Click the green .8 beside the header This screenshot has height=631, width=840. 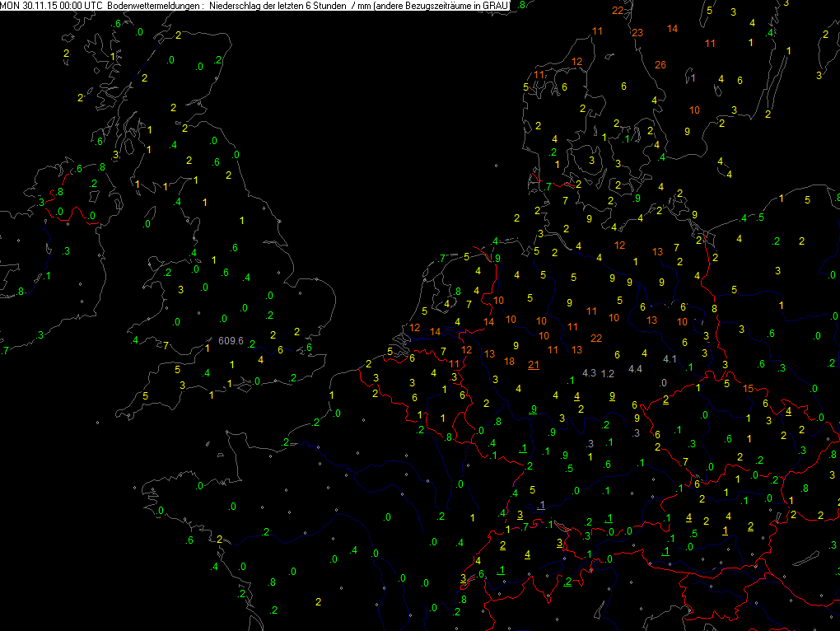coord(520,6)
